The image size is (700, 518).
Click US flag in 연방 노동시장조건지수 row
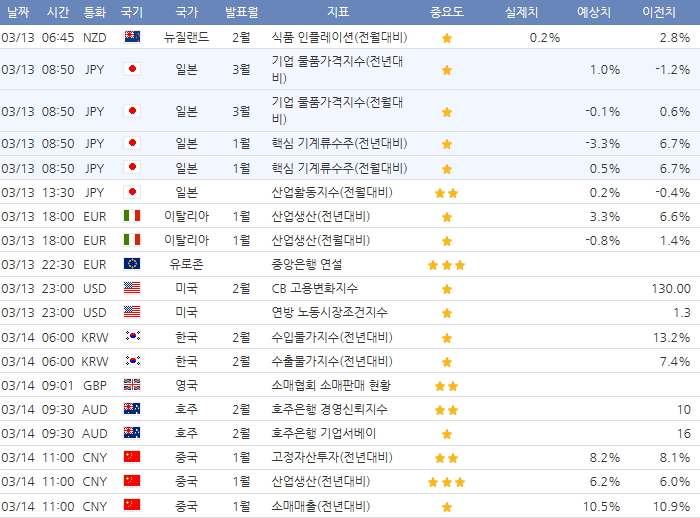click(x=132, y=312)
